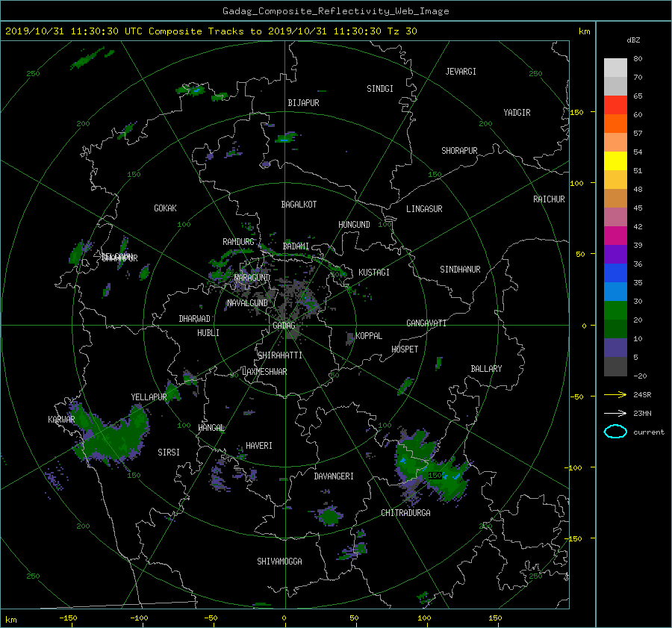Select the yellow 51 dBZ legend swatch
The width and height of the screenshot is (672, 628).
tap(615, 161)
